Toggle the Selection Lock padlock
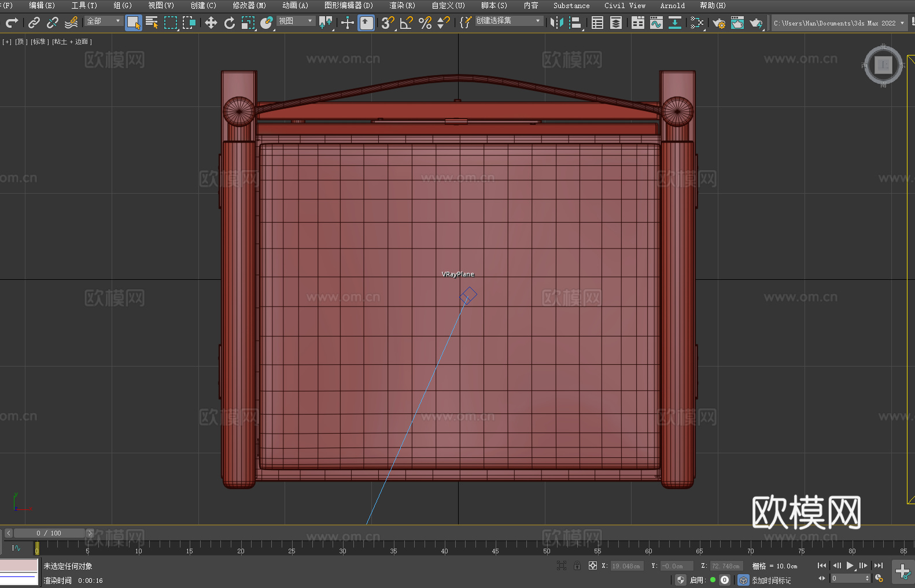The width and height of the screenshot is (915, 588). pyautogui.click(x=577, y=565)
